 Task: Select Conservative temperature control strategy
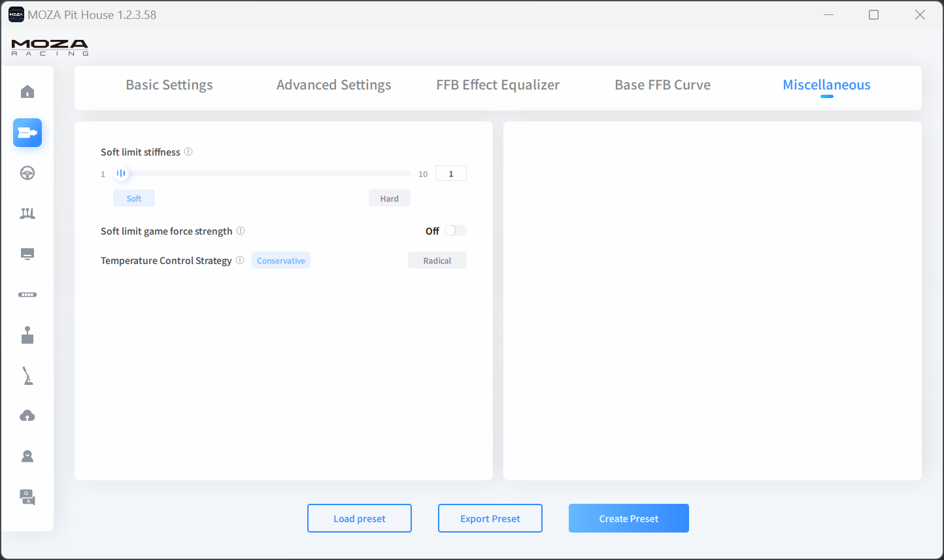tap(281, 261)
